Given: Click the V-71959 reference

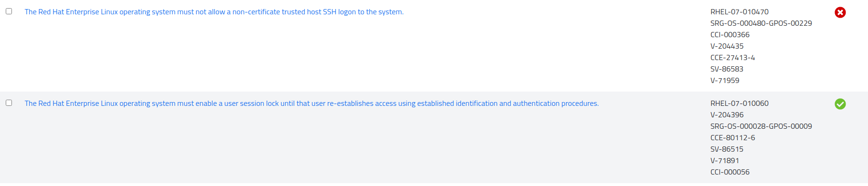Looking at the screenshot, I should pyautogui.click(x=725, y=81).
